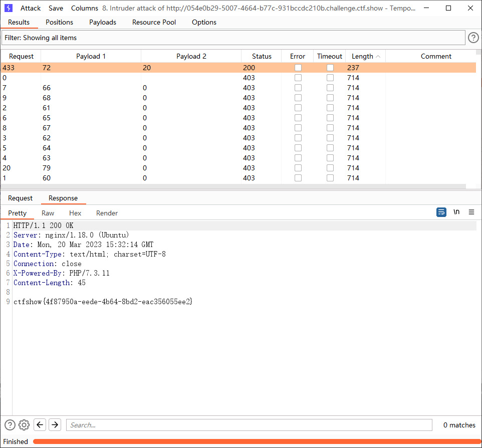Click the finished attack progress bar
Viewport: 482px width, 448px height.
pos(257,441)
